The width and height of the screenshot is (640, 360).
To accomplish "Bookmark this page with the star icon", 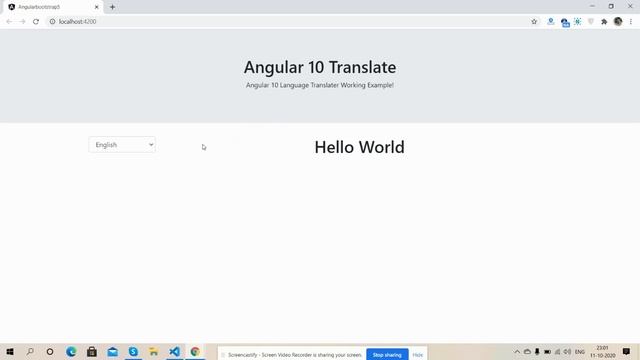I will coord(534,22).
